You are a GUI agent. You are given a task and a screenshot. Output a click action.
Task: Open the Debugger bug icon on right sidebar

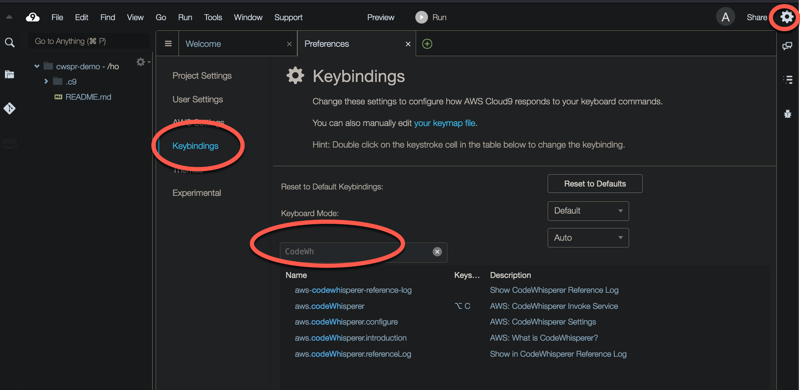[x=787, y=114]
